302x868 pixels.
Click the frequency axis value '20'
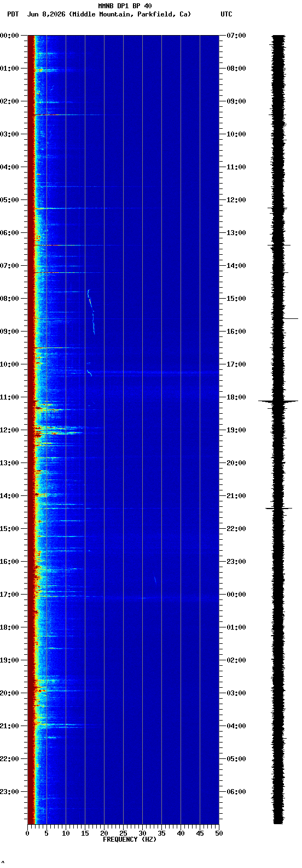point(104,833)
